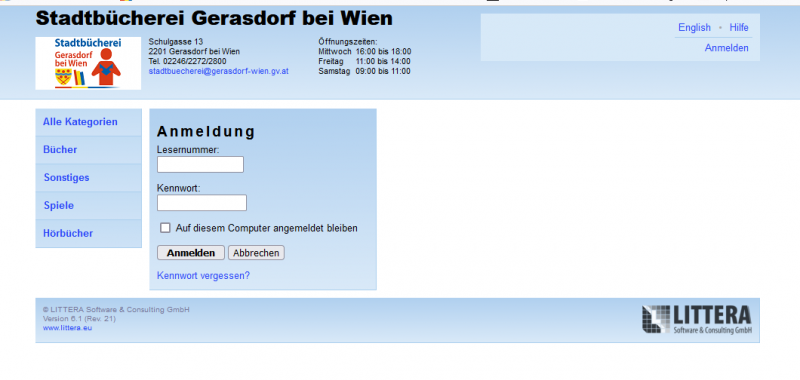Image resolution: width=800 pixels, height=380 pixels.
Task: Click the 'Öffnungszeiten:' label
Action: 348,41
